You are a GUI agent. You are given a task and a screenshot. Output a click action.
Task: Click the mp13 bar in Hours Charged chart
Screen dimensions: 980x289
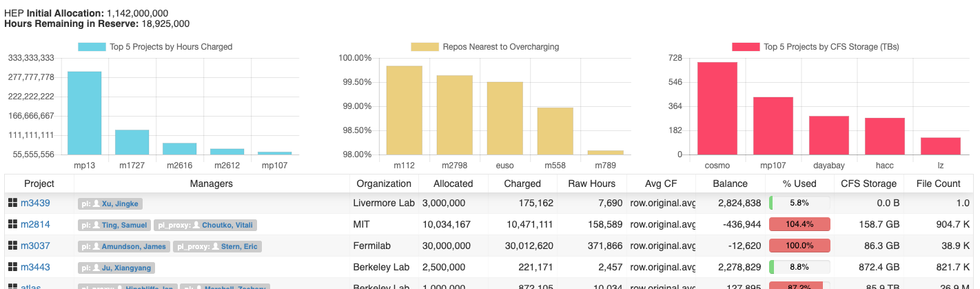84,113
